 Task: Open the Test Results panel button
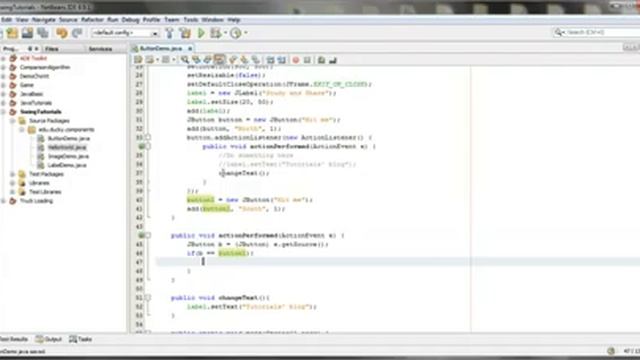click(14, 339)
